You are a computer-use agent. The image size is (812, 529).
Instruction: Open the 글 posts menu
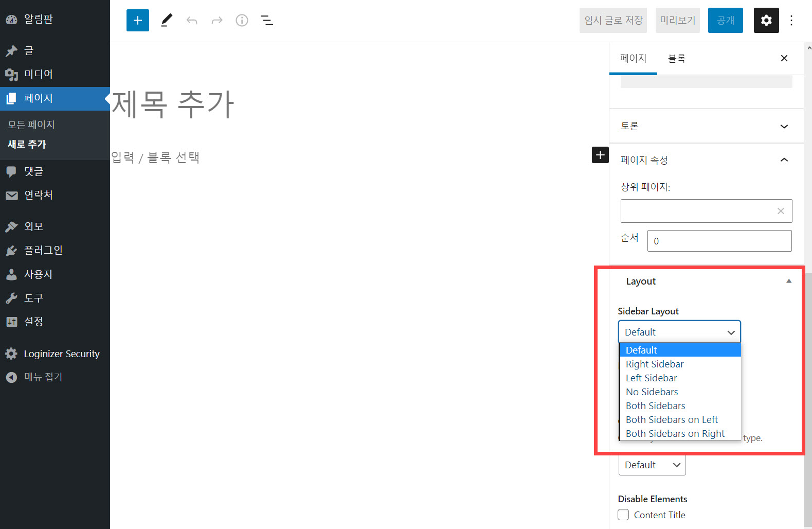click(55, 50)
